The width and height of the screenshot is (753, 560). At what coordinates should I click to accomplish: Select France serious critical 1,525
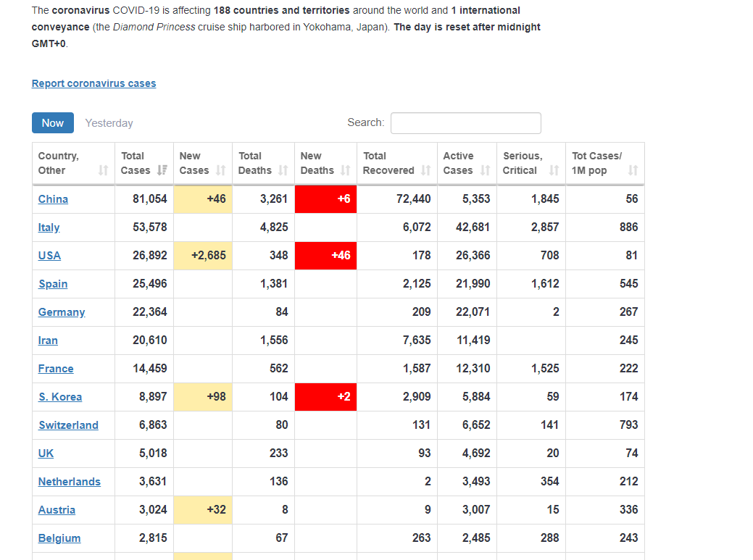pos(545,369)
